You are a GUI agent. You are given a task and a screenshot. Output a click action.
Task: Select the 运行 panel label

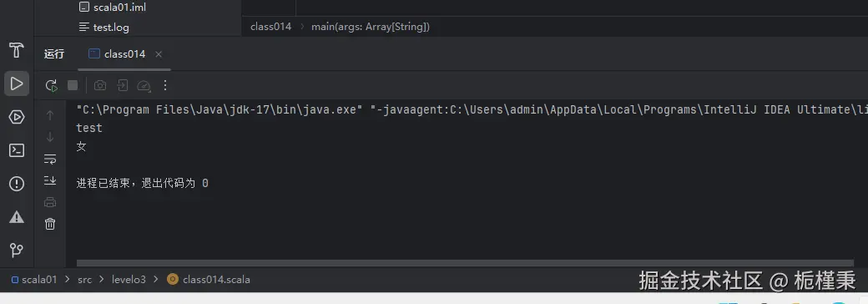click(x=54, y=53)
